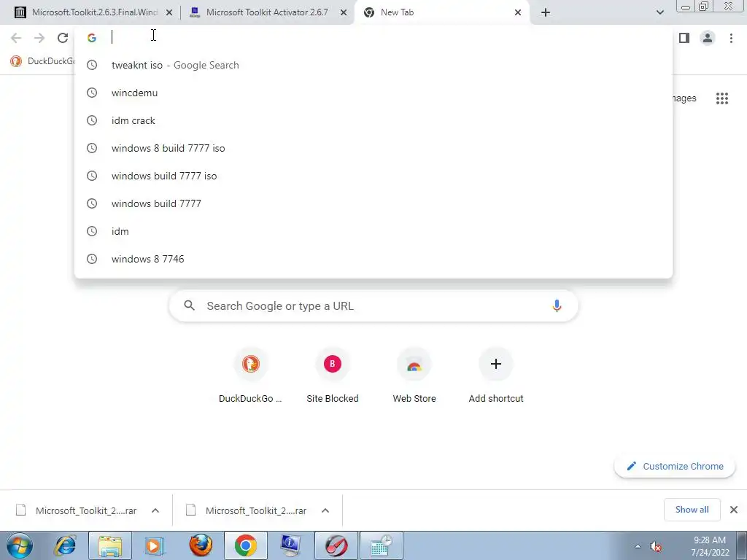Screen dimensions: 747x560
Task: Open File Explorer from taskbar
Action: [110, 545]
